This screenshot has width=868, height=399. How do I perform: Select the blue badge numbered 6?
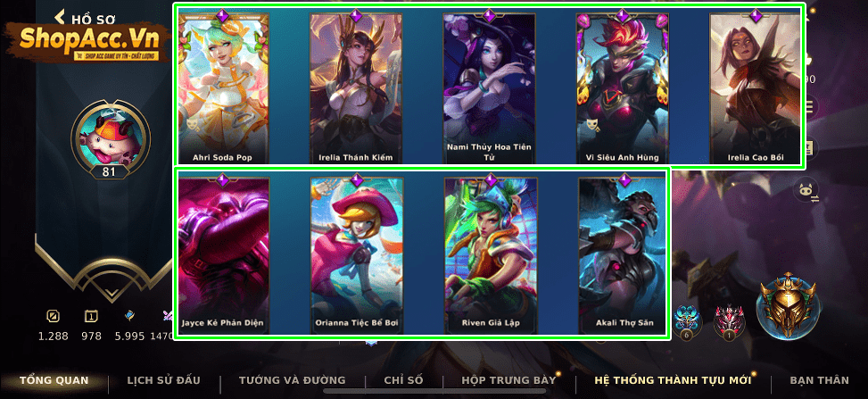(x=687, y=322)
